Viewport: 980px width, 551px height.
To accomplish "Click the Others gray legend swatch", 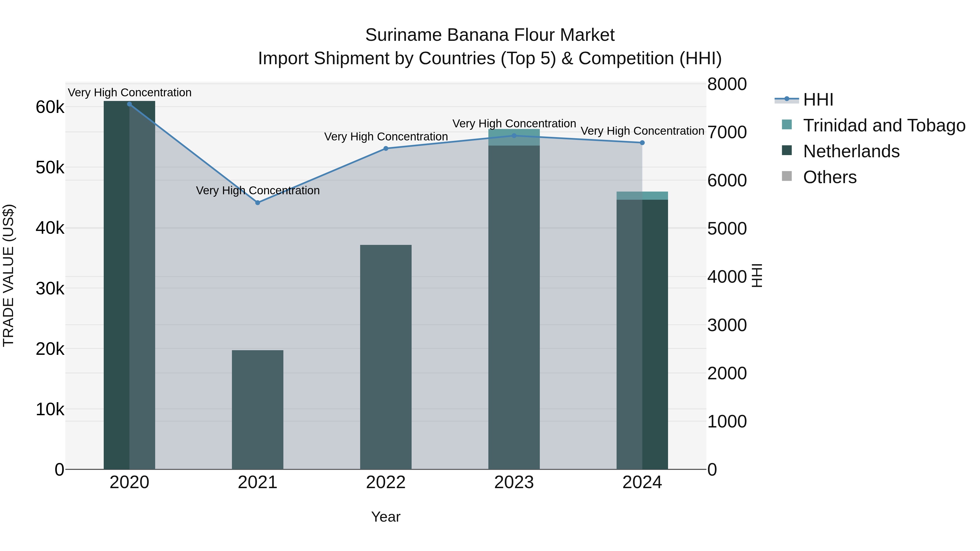I will (x=787, y=176).
